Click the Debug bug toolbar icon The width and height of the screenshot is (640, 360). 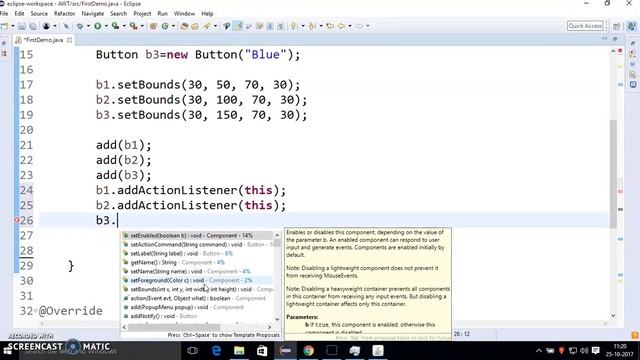(x=80, y=26)
